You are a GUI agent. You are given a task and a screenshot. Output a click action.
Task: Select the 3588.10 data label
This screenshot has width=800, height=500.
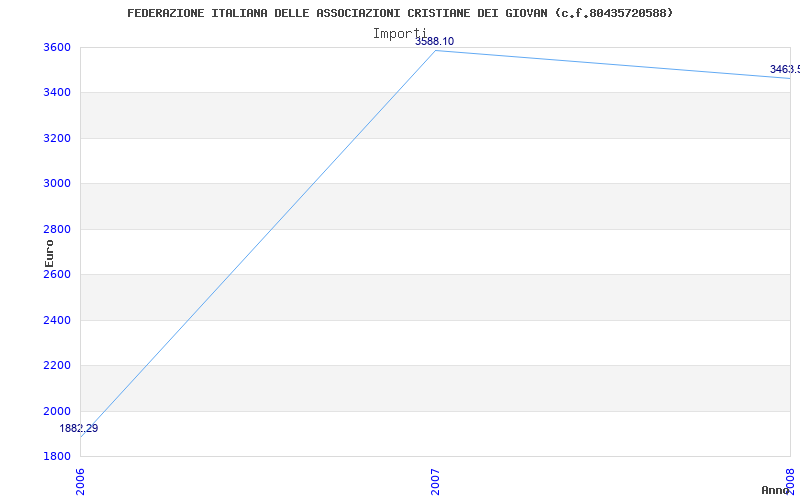(434, 42)
